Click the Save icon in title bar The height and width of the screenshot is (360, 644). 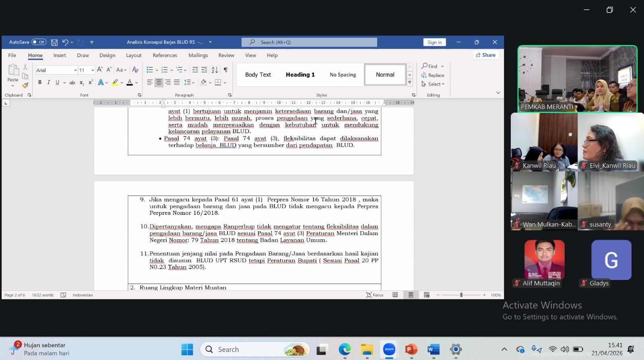coord(54,42)
